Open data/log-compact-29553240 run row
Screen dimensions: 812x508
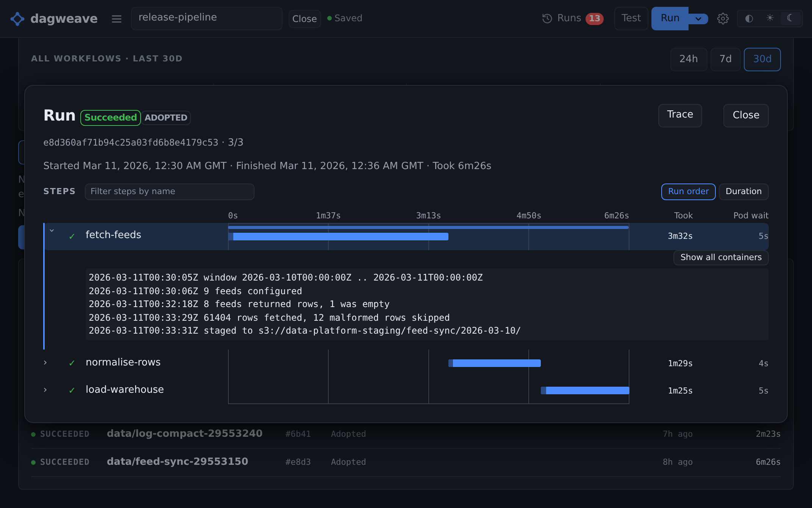[x=406, y=434]
